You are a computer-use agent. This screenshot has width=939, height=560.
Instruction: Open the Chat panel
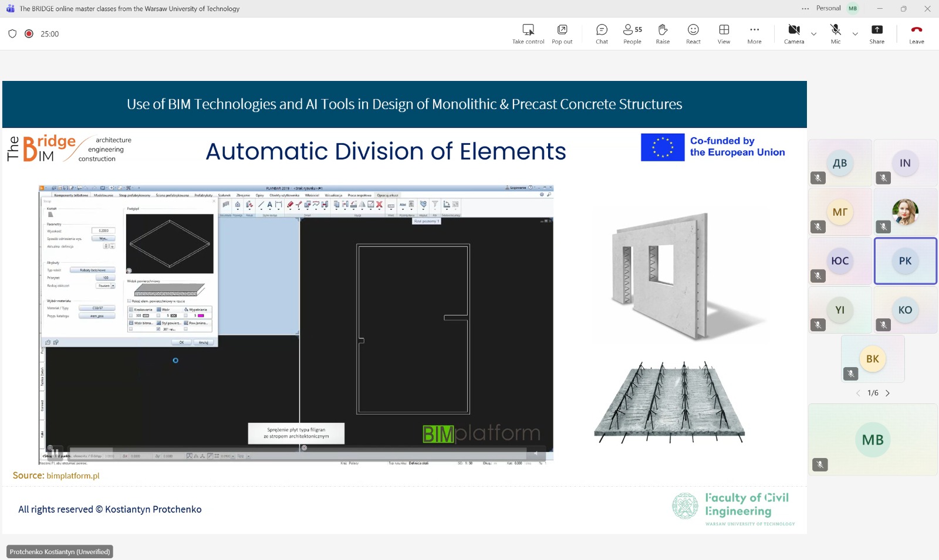click(602, 34)
